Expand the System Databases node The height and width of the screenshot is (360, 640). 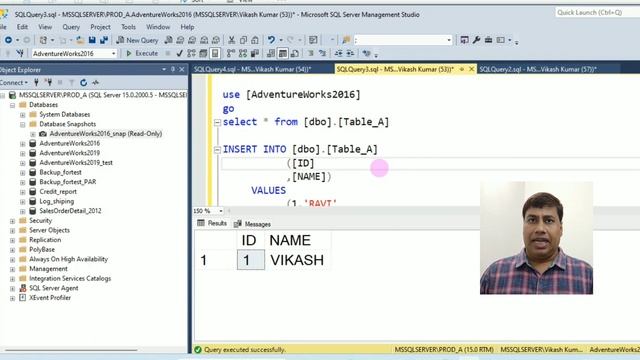23,115
